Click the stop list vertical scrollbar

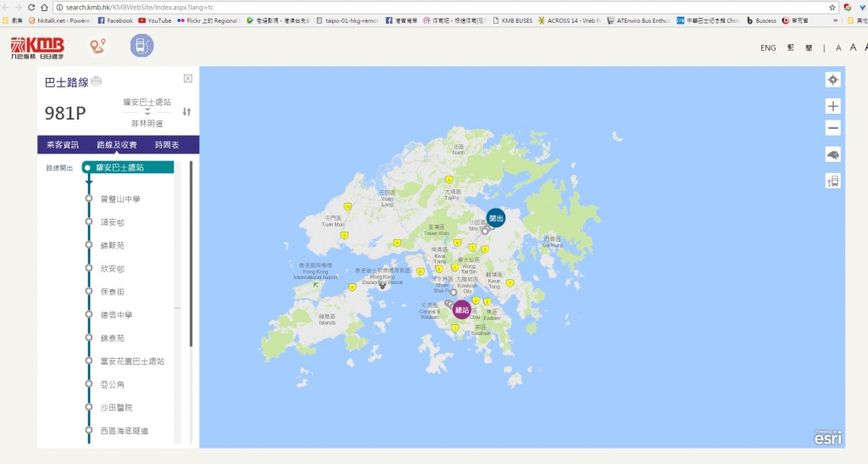pos(191,254)
